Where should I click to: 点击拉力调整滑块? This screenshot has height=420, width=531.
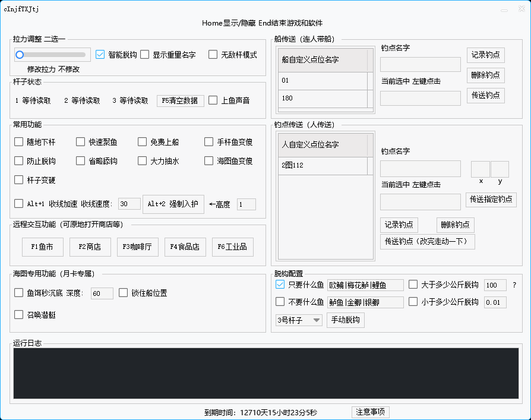pos(20,54)
